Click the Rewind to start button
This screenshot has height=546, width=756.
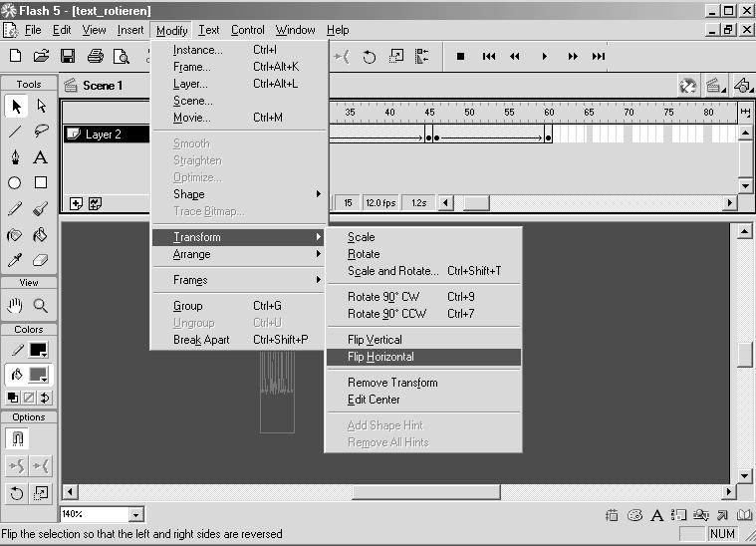[x=488, y=57]
